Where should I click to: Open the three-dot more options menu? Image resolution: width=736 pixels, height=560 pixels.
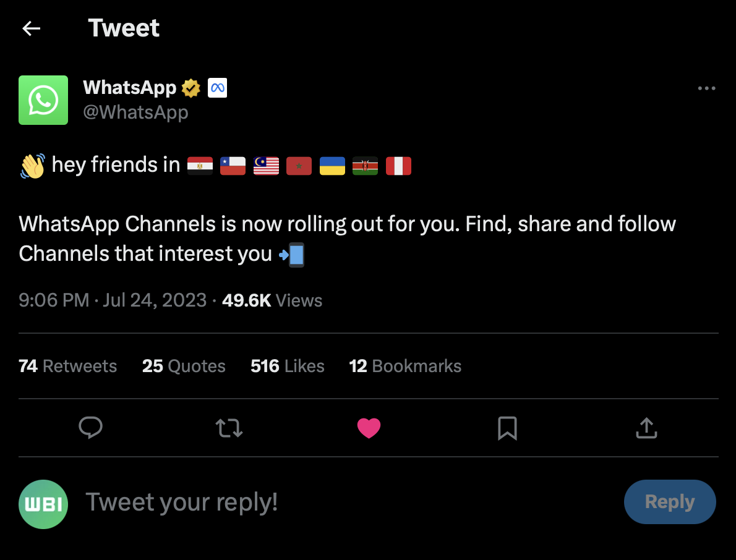[706, 88]
